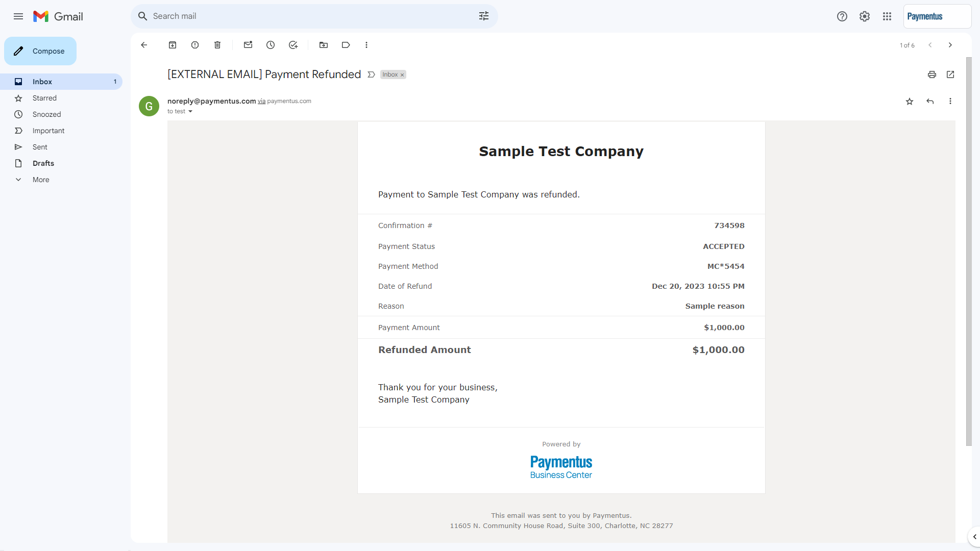Go to the Sent folder
The image size is (980, 551).
click(x=40, y=147)
